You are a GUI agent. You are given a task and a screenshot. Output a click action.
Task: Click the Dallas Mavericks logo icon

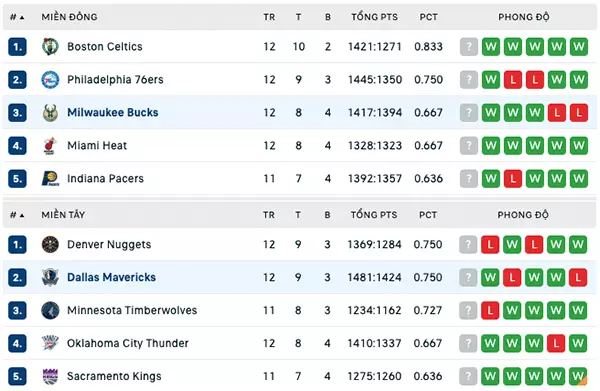point(50,277)
